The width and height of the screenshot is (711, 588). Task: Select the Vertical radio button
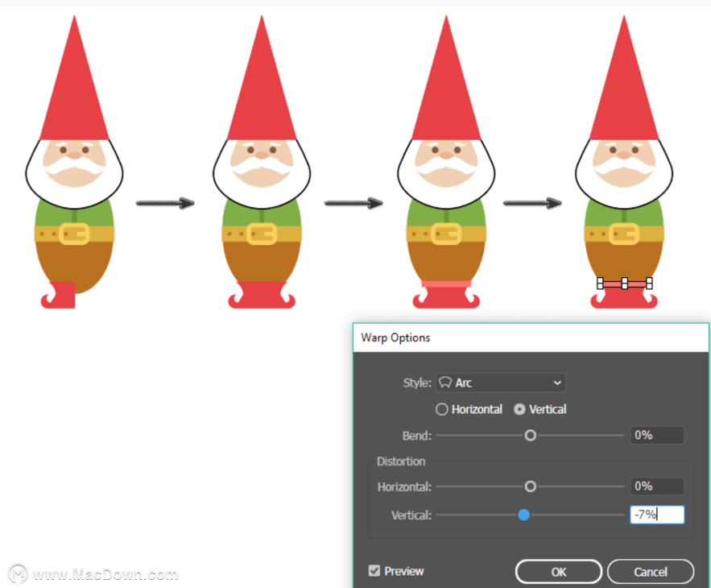point(519,409)
